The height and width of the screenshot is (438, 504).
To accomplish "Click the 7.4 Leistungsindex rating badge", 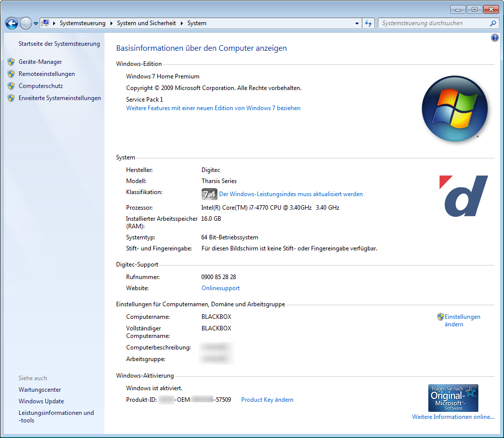I will (x=209, y=194).
